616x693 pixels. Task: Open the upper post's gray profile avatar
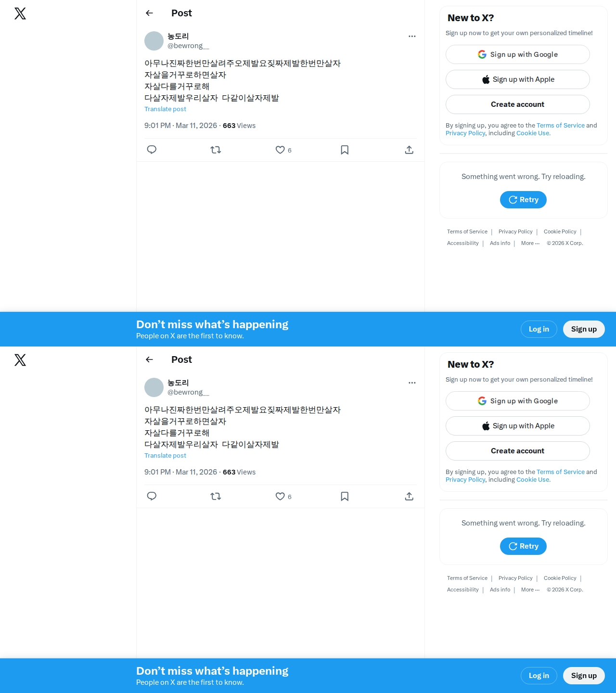coord(154,41)
